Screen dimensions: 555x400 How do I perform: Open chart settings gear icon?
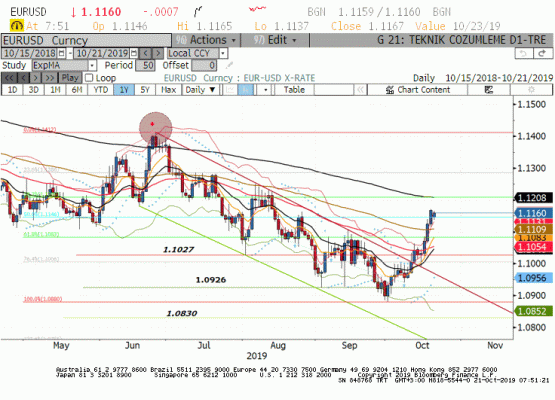(531, 90)
